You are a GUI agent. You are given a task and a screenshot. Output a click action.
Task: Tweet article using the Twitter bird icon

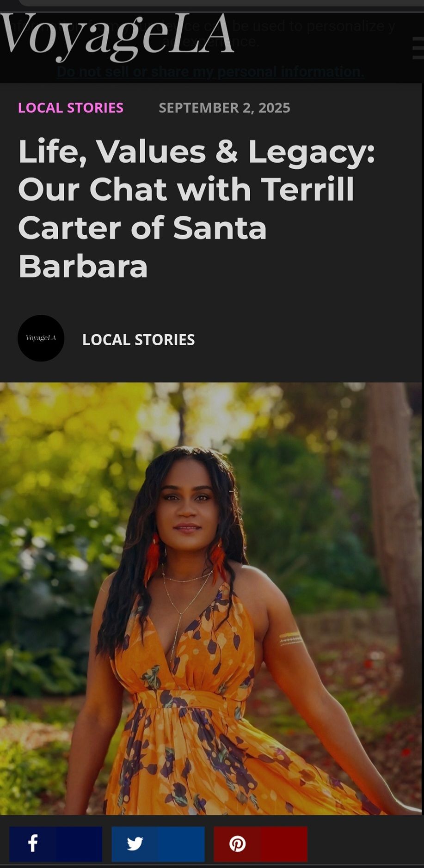click(x=135, y=844)
